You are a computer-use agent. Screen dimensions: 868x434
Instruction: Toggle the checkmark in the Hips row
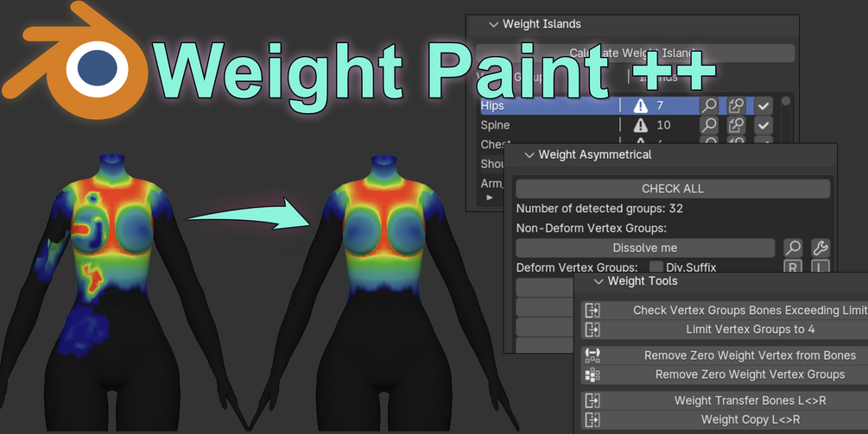click(x=763, y=105)
